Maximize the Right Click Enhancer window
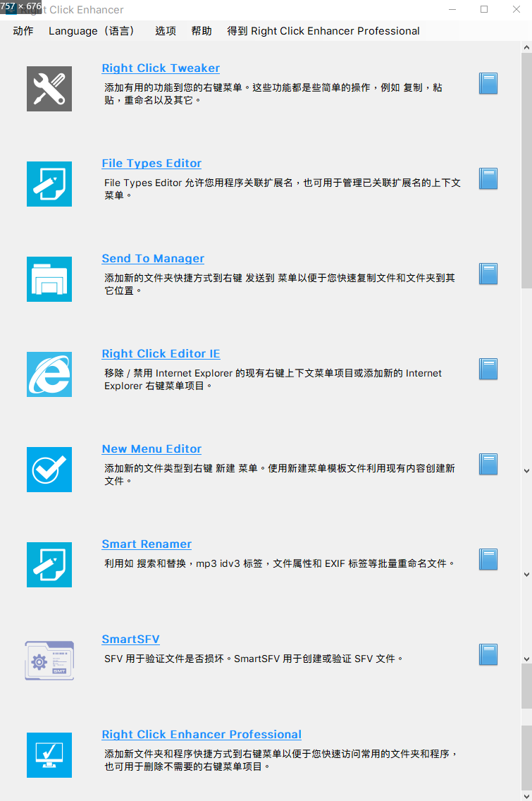 pos(484,9)
